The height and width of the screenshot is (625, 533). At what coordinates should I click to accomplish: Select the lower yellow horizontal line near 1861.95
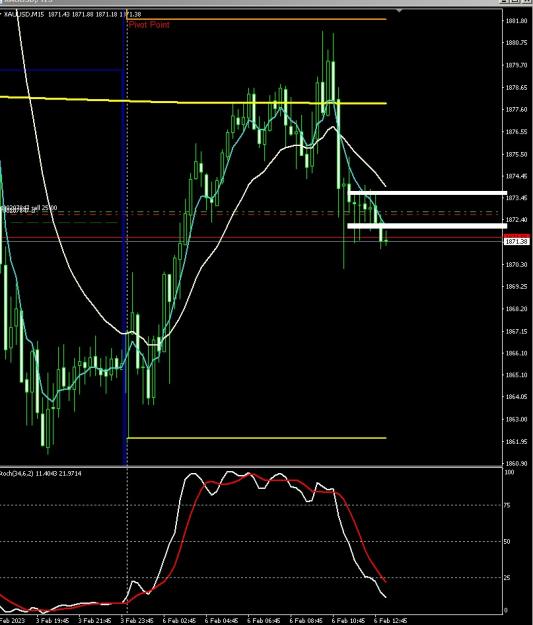256,438
